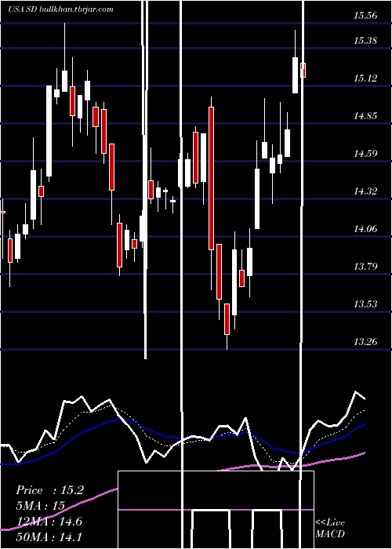This screenshot has width=392, height=549.
Task: Click the 13.79 price axis label
Action: pyautogui.click(x=365, y=267)
